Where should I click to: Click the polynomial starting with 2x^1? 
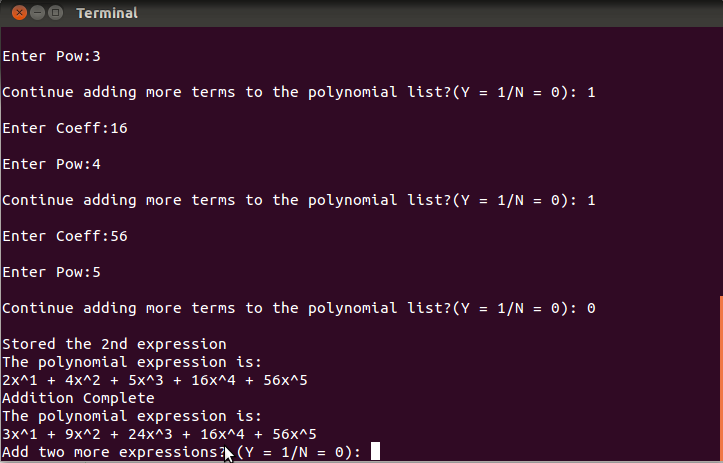click(155, 380)
